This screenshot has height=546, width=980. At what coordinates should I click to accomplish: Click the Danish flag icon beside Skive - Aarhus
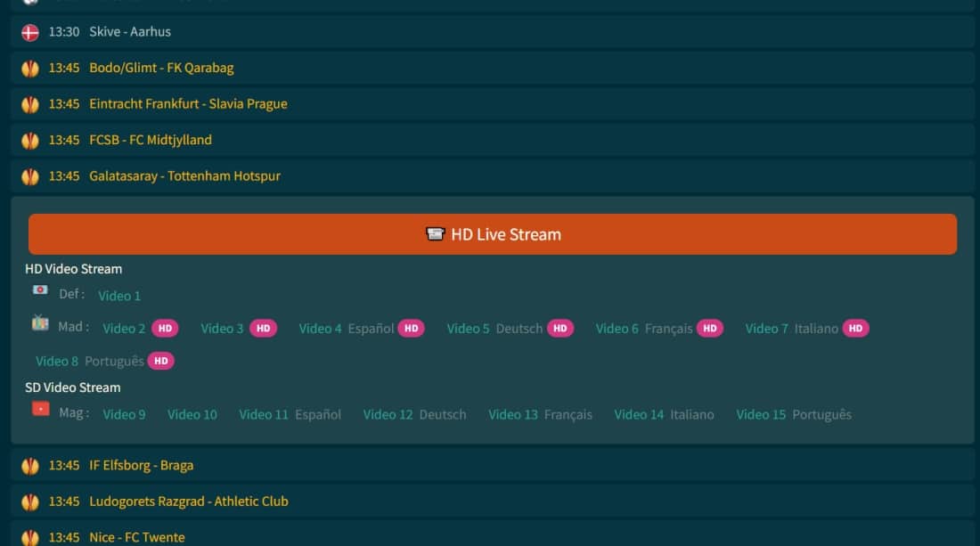(30, 32)
